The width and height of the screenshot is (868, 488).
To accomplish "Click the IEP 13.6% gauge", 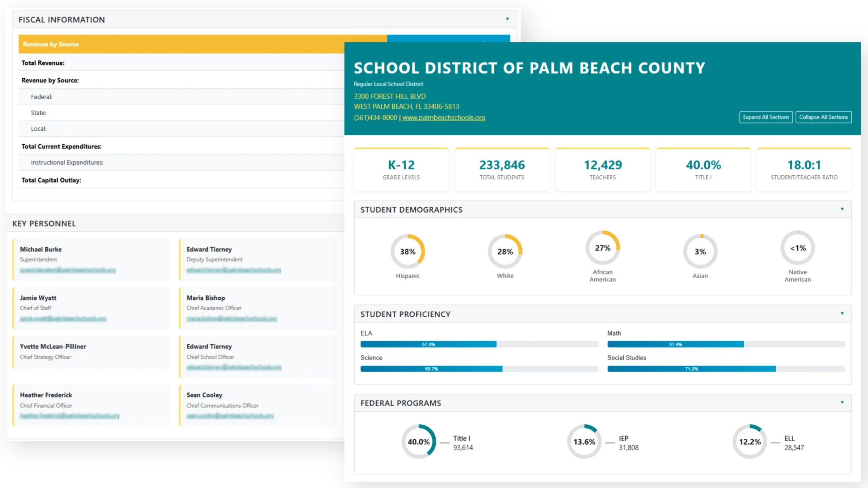I will (584, 442).
